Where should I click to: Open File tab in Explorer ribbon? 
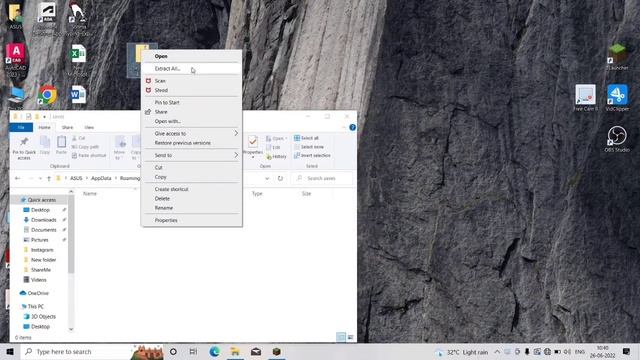coord(21,127)
